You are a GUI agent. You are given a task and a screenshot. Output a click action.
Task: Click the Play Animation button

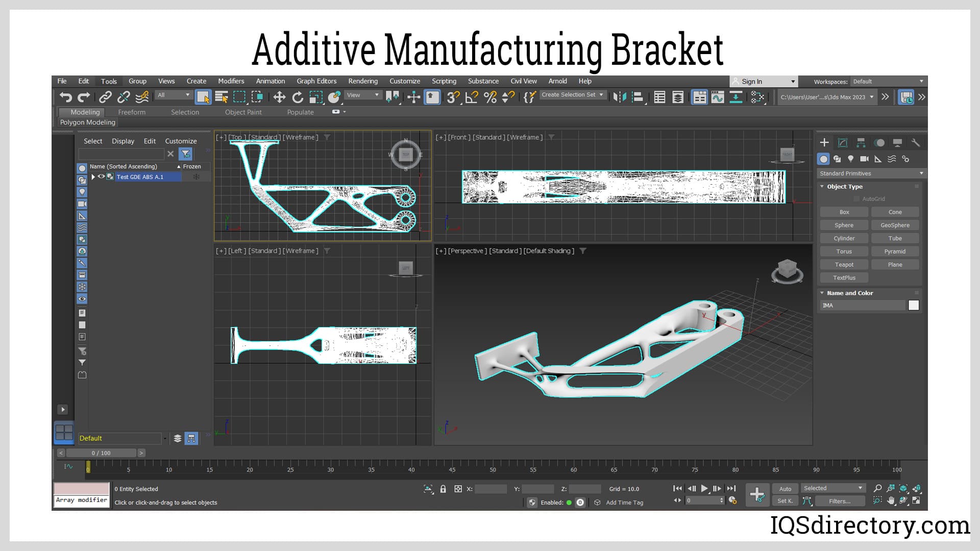(704, 489)
